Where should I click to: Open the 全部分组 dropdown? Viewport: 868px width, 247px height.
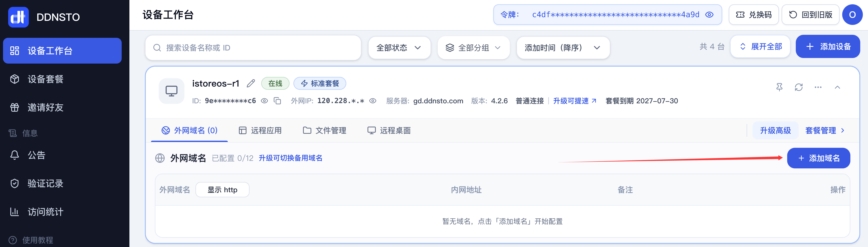pos(473,48)
